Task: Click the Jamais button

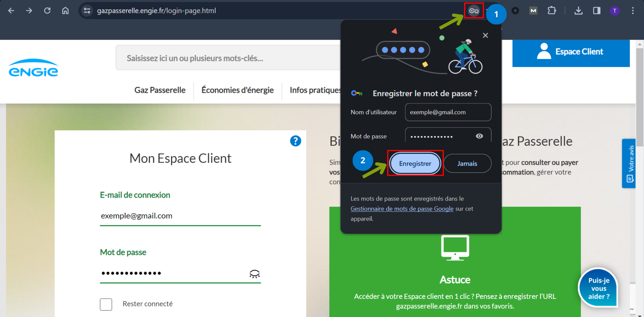Action: click(x=467, y=164)
